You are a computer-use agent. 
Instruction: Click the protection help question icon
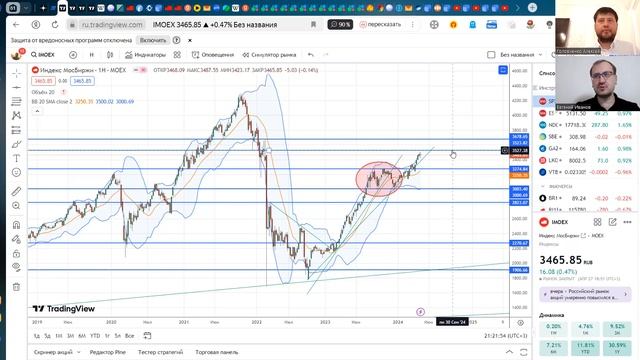click(177, 40)
